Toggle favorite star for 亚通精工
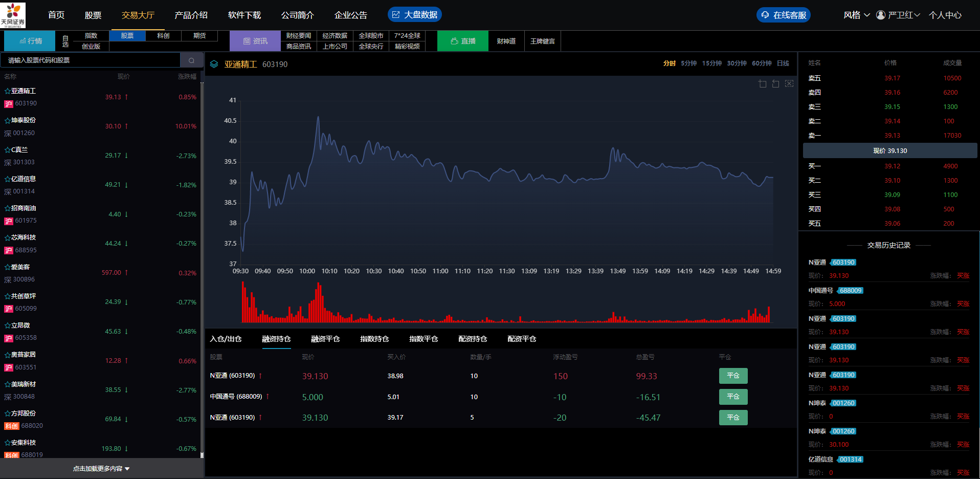 pyautogui.click(x=8, y=91)
